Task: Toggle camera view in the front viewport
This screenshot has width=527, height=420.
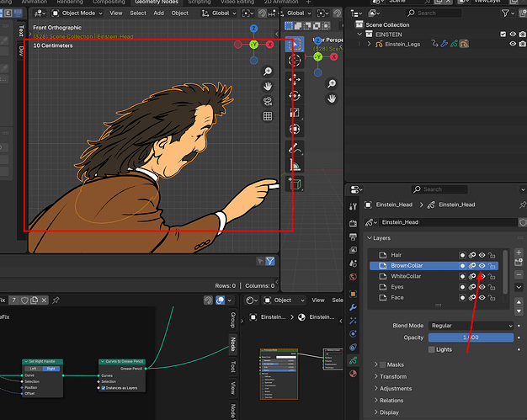Action: pos(268,101)
